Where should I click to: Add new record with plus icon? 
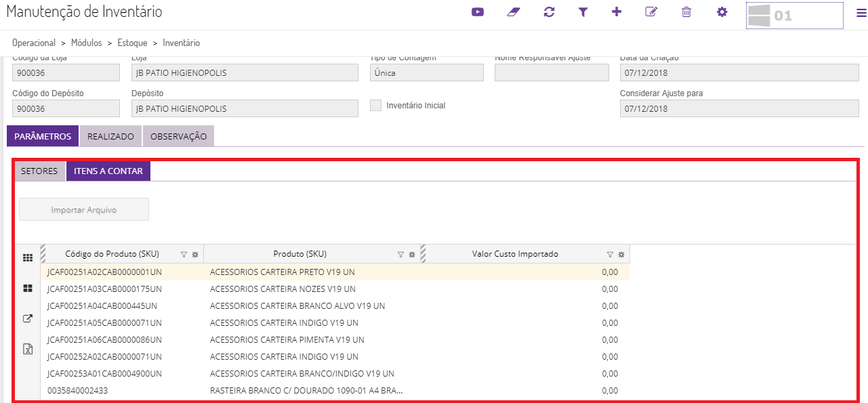click(617, 12)
